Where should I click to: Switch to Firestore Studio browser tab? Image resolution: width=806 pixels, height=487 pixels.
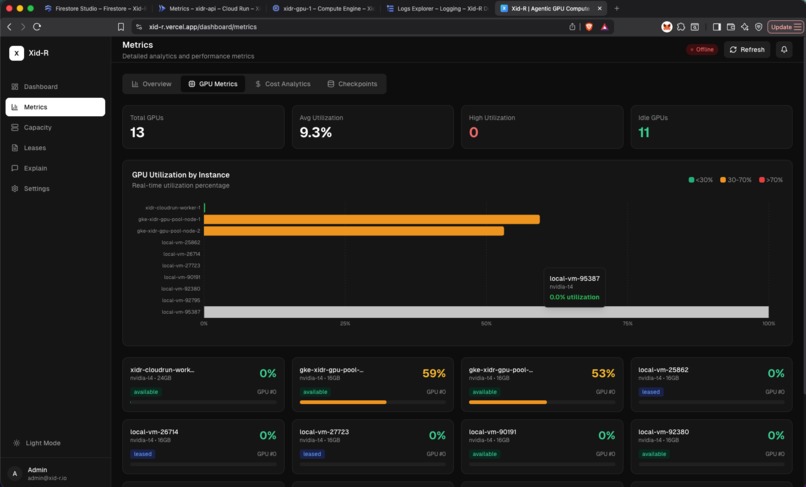(x=96, y=8)
